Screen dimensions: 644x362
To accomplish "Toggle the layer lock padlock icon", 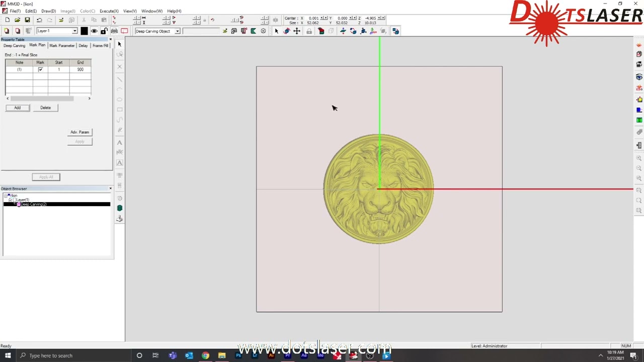I will click(104, 31).
